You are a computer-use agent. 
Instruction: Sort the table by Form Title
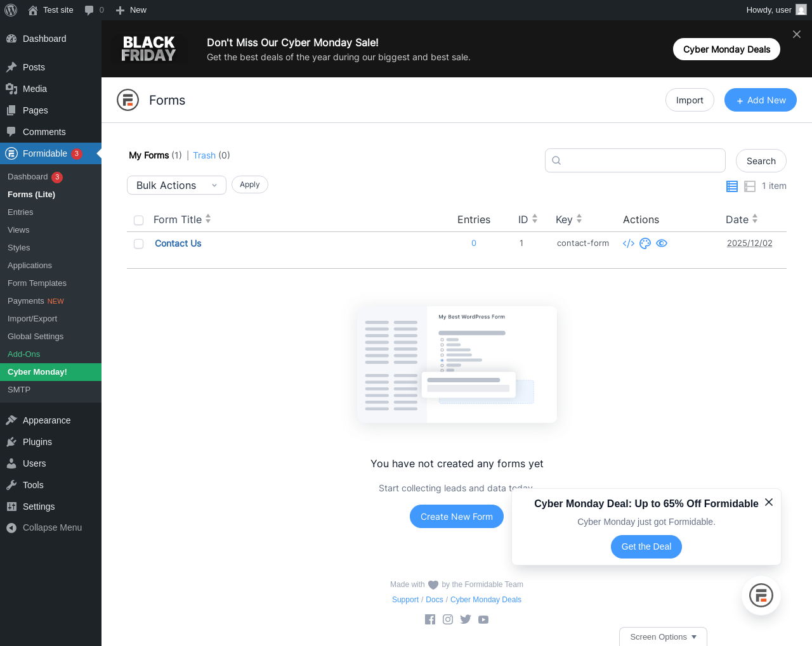coord(182,219)
